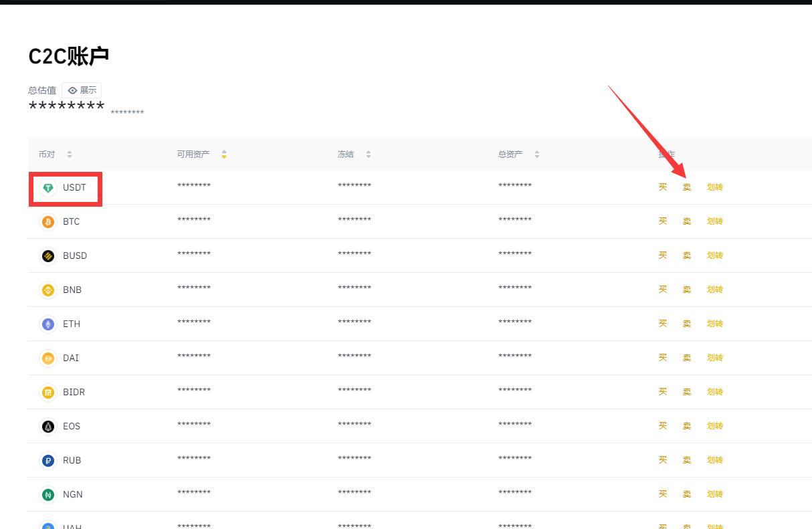Click the DAI coin icon
The width and height of the screenshot is (812, 529).
click(x=48, y=358)
